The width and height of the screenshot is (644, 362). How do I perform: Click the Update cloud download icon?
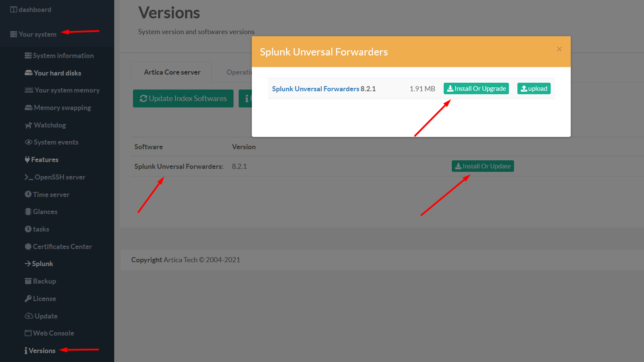[29, 316]
